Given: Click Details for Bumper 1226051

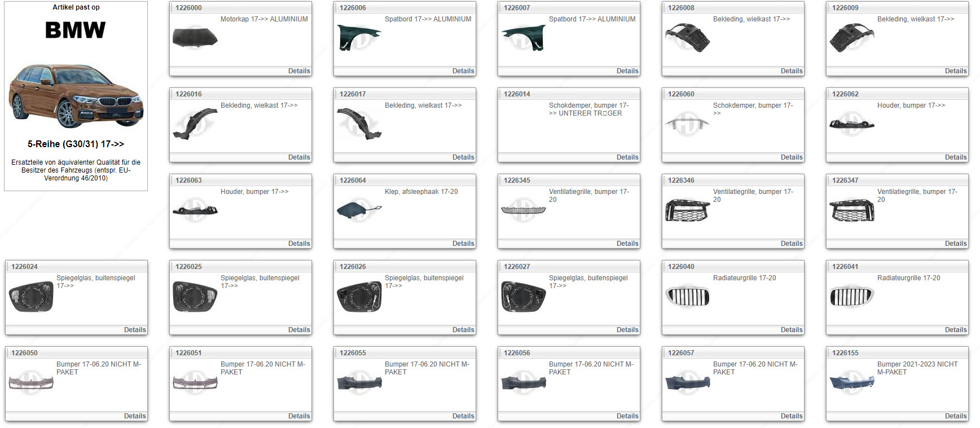Looking at the screenshot, I should click(x=299, y=416).
